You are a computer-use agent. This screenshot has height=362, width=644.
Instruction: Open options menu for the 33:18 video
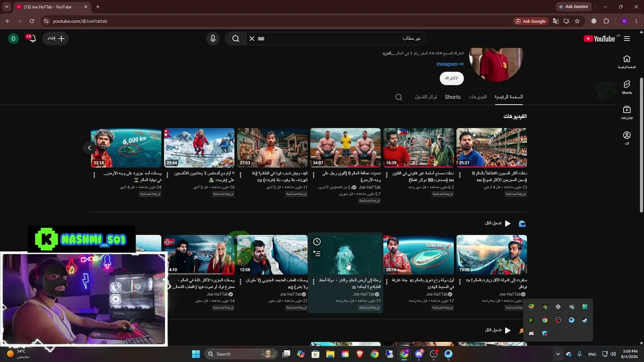(x=94, y=175)
